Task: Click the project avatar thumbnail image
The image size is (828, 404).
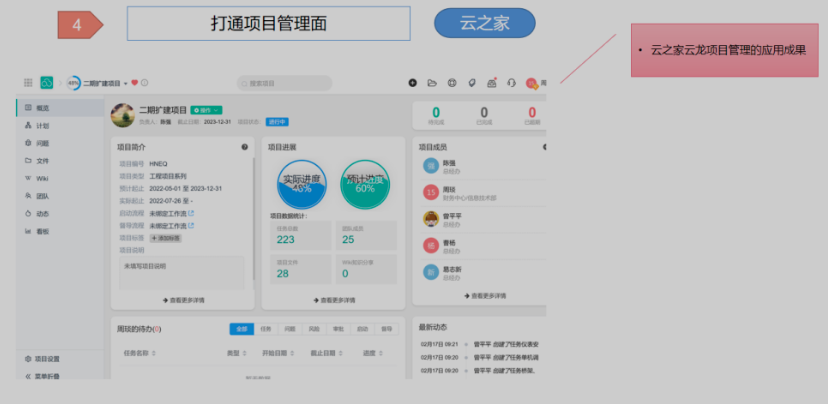Action: (x=123, y=115)
